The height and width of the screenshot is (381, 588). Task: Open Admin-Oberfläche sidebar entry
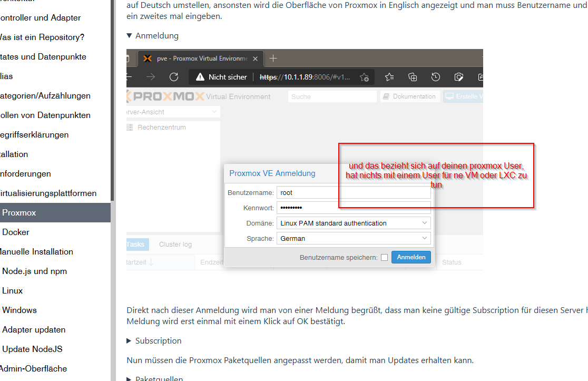coord(33,369)
